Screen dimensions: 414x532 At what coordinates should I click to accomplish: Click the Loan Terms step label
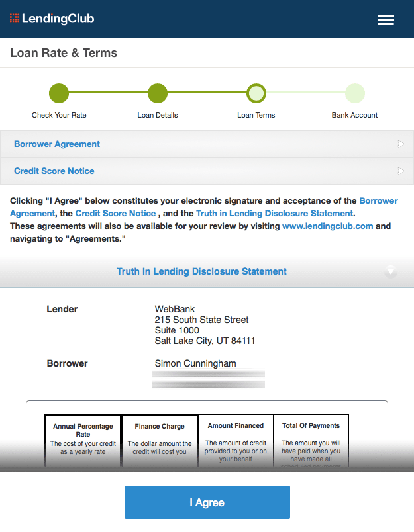(x=256, y=115)
